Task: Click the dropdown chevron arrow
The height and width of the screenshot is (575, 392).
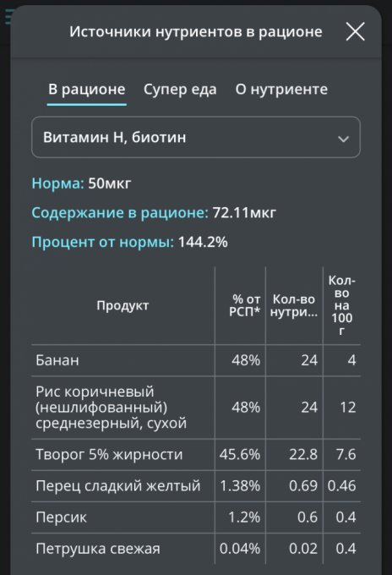Action: click(x=343, y=139)
